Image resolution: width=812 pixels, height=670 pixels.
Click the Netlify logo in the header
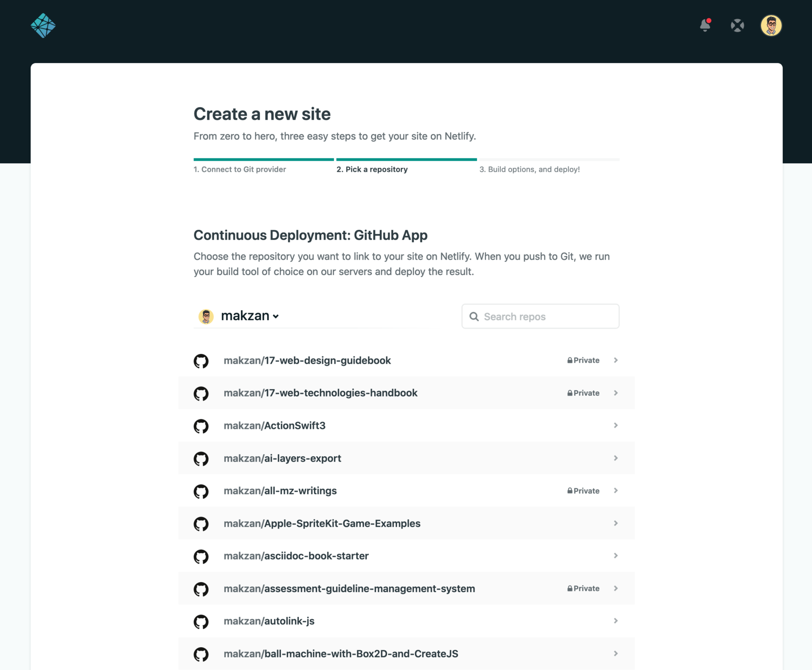point(43,25)
